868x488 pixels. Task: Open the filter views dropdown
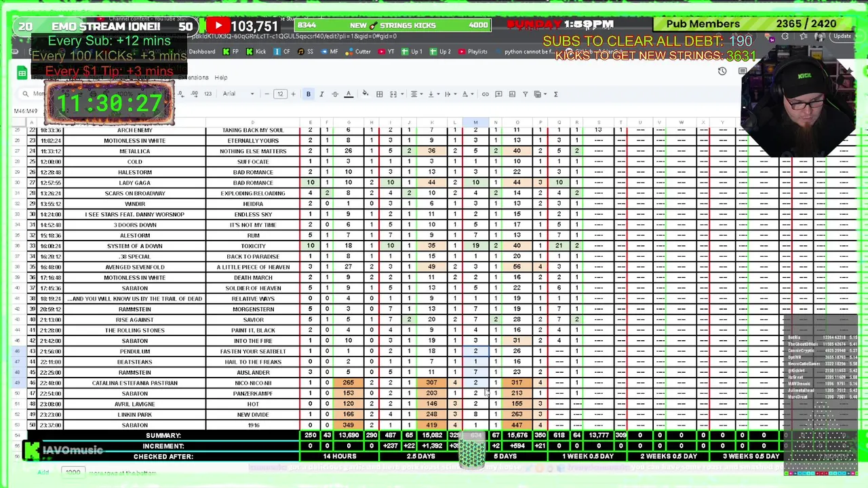click(540, 94)
